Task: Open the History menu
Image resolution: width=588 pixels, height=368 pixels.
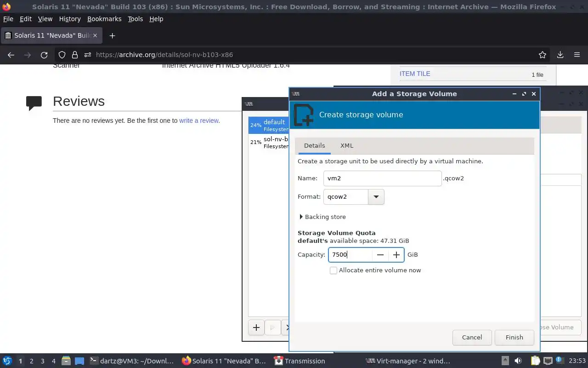Action: (70, 19)
